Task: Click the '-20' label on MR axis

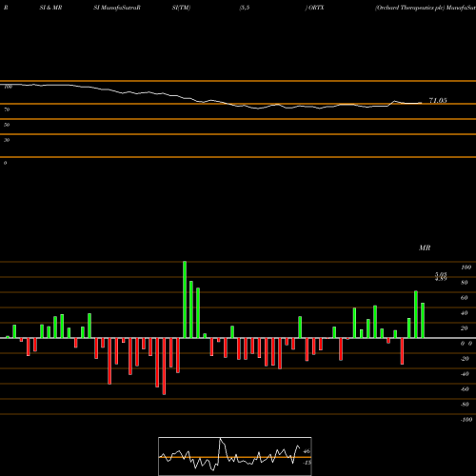Action: (x=465, y=359)
